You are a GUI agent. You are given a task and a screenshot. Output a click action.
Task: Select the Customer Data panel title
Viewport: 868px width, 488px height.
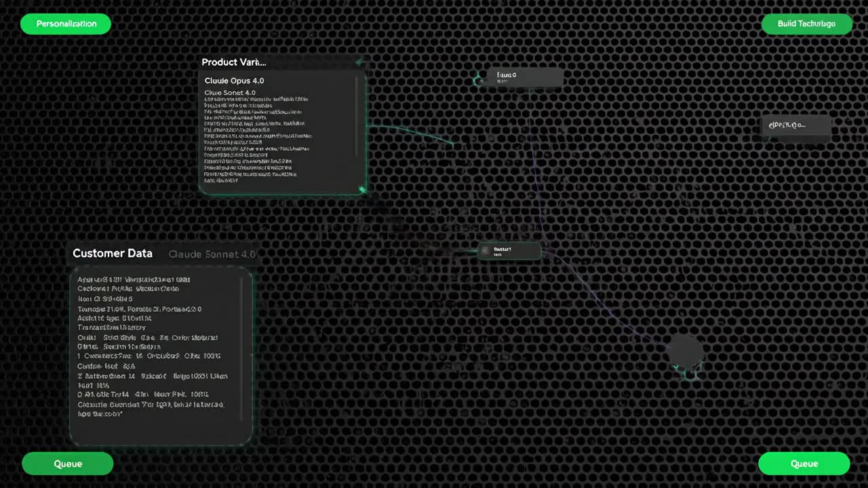113,253
